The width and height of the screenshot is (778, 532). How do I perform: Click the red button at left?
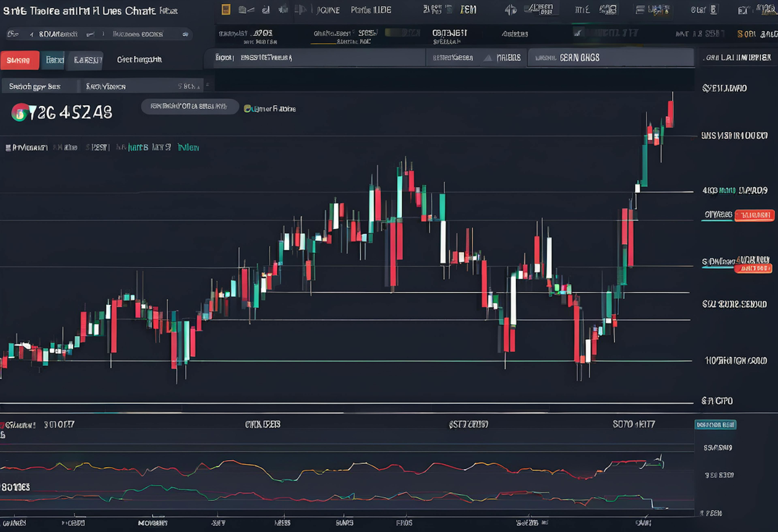click(x=19, y=60)
